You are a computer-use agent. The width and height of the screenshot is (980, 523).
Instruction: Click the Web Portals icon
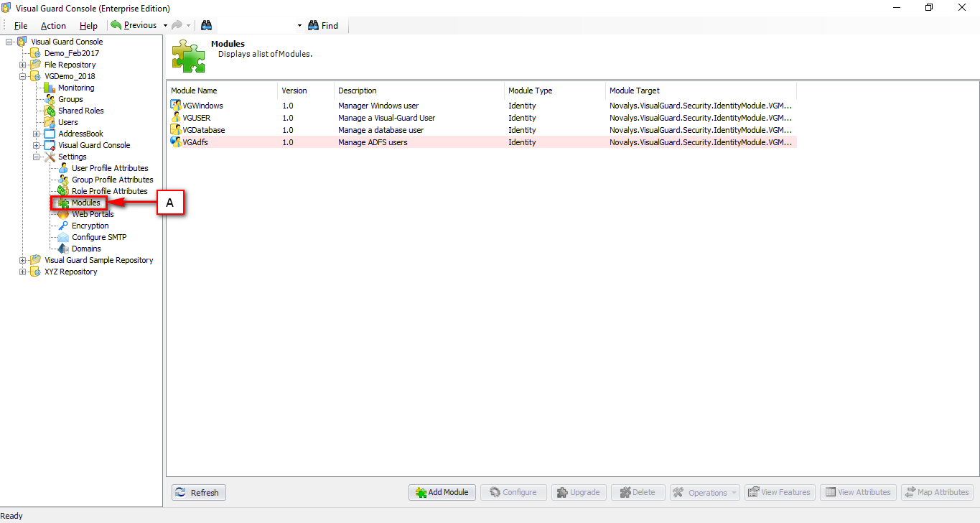63,214
